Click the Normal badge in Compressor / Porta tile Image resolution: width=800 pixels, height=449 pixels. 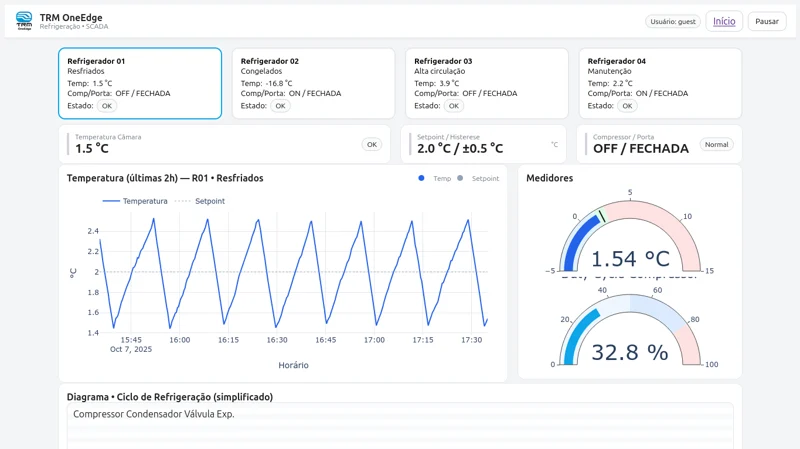coord(716,145)
